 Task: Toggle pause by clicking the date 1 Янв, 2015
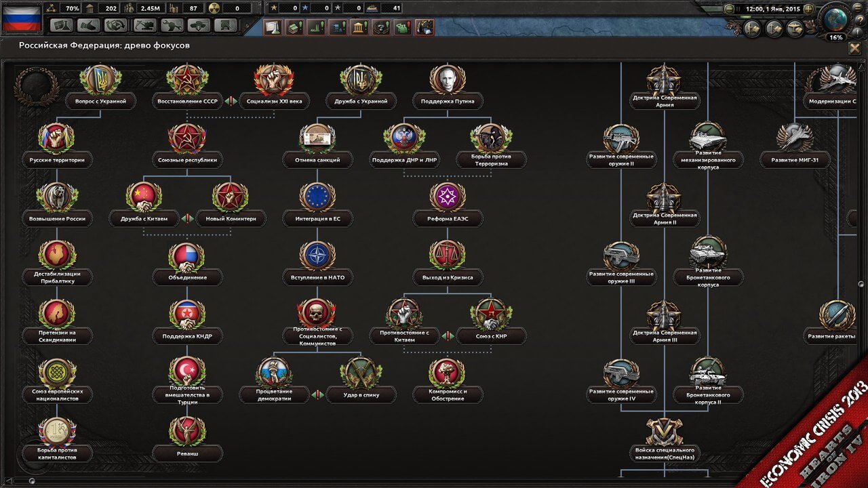[772, 9]
